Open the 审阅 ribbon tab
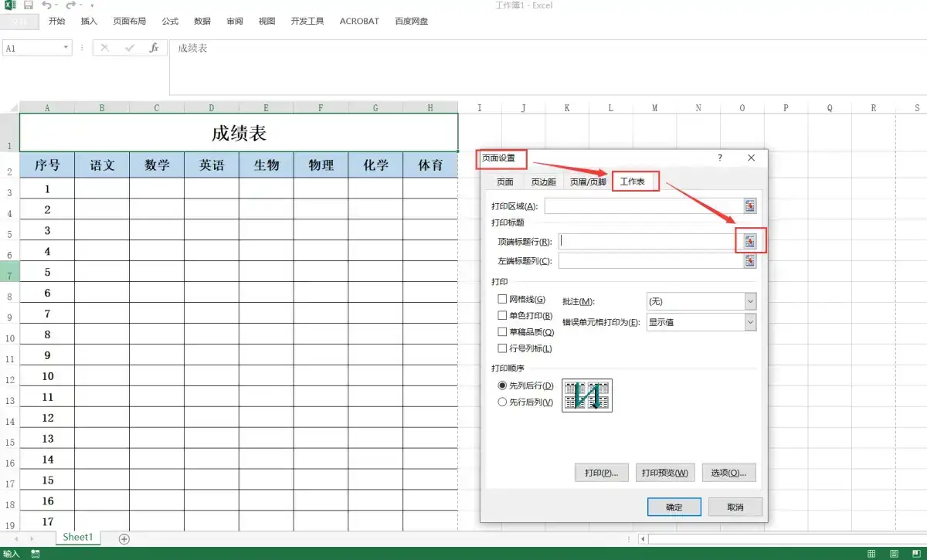The width and height of the screenshot is (927, 560). pos(234,21)
